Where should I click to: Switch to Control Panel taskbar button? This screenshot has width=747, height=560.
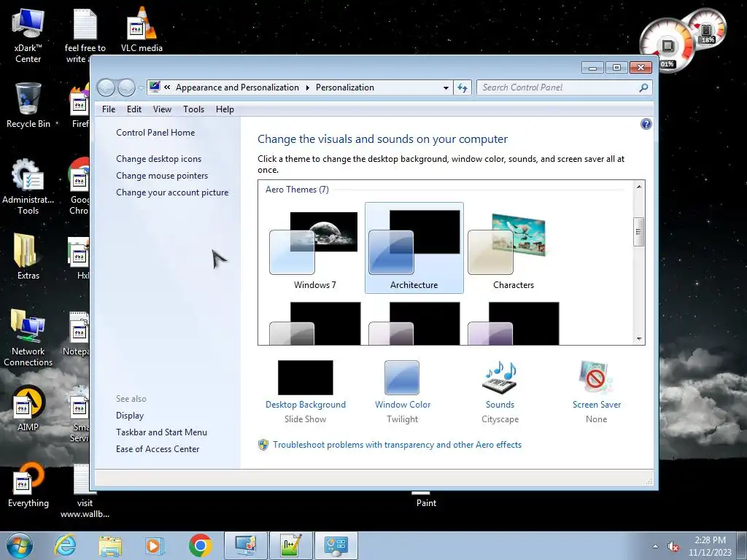(x=336, y=545)
